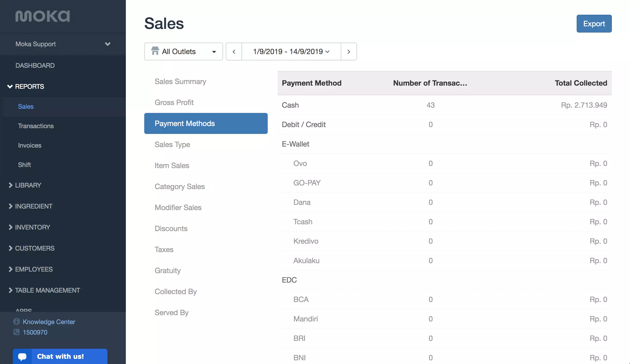This screenshot has height=364, width=630.
Task: Click the Knowledge Center info icon
Action: 16,321
